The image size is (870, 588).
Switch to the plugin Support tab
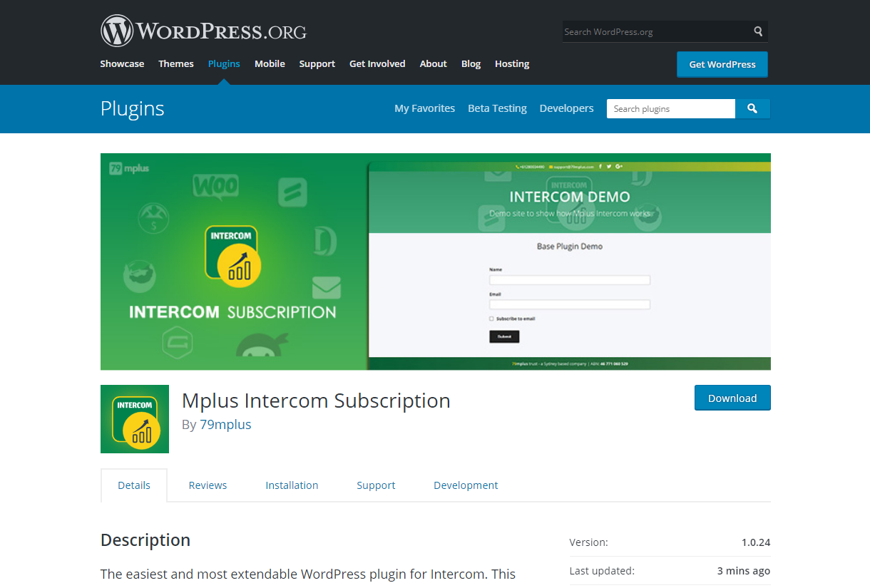[376, 485]
